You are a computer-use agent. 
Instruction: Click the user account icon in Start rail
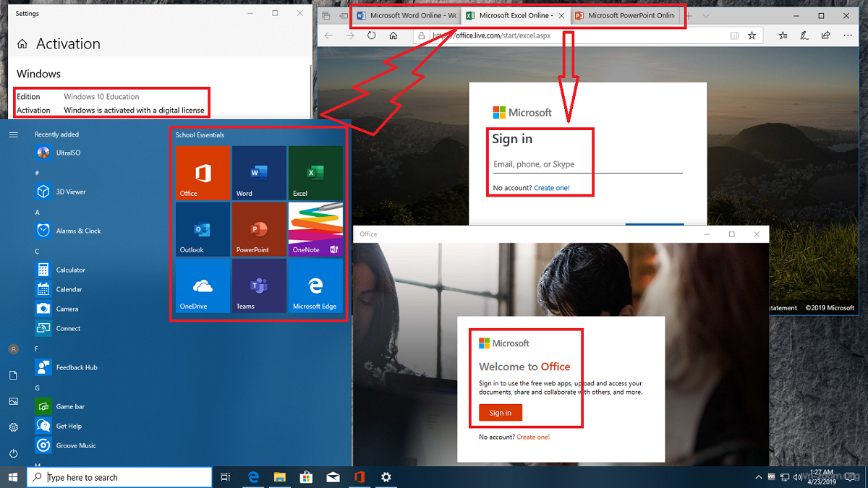pos(13,349)
